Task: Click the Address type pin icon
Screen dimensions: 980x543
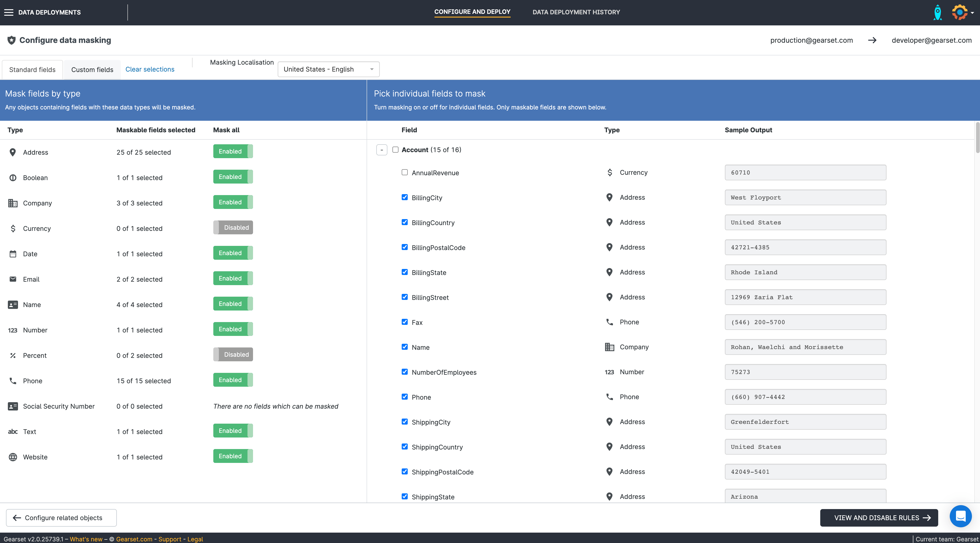Action: 12,152
